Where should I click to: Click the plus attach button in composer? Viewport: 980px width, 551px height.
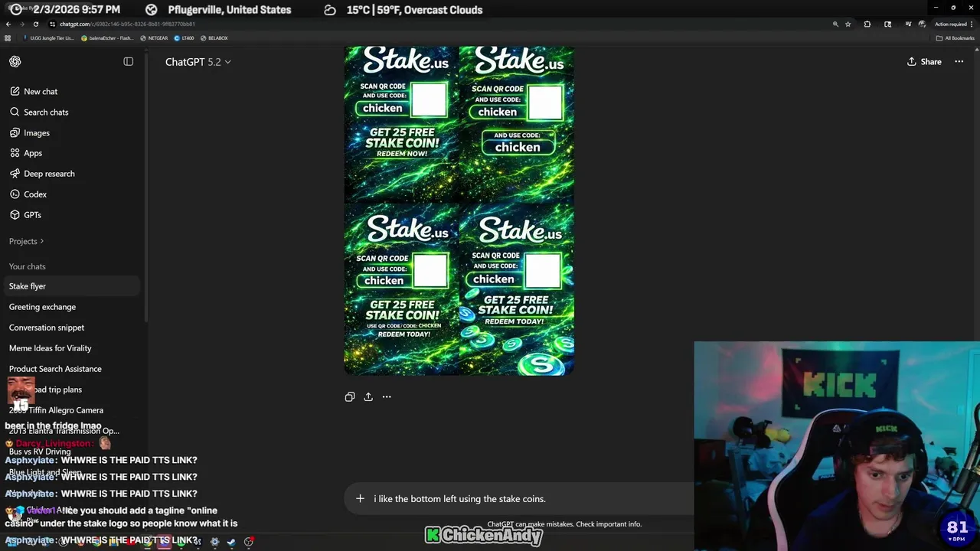[360, 499]
